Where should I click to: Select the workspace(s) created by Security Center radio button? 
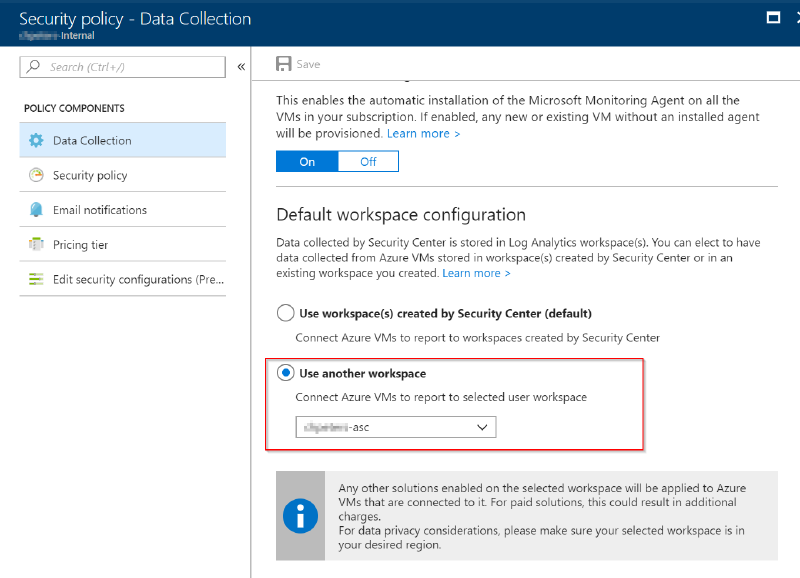pyautogui.click(x=283, y=313)
